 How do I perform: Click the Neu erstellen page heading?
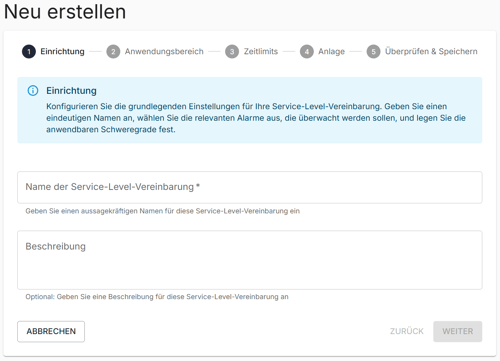[65, 12]
